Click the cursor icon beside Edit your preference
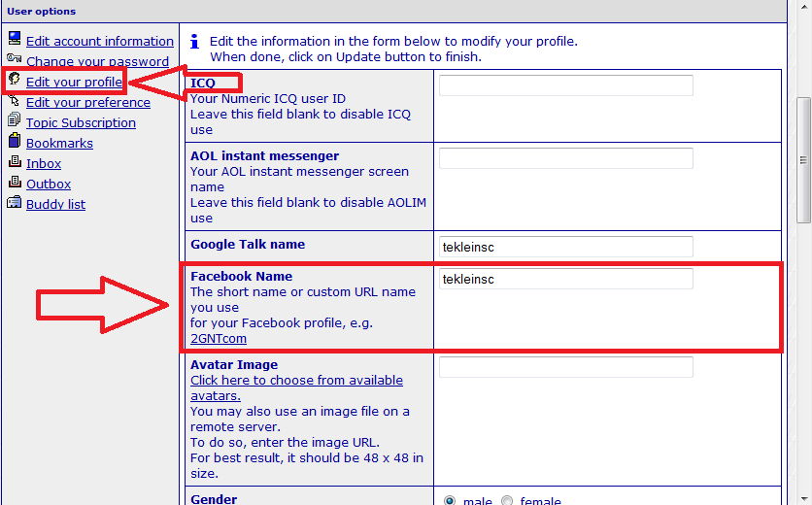812x505 pixels. point(14,100)
